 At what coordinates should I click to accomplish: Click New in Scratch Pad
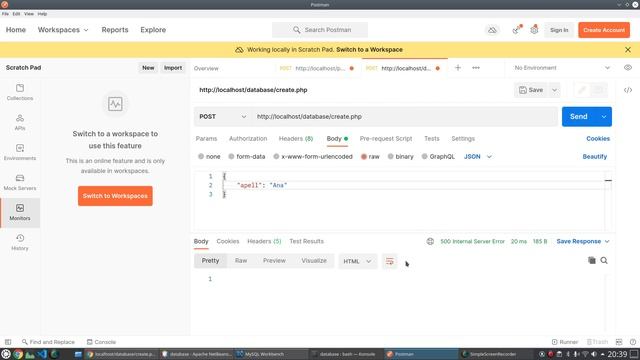click(x=148, y=68)
